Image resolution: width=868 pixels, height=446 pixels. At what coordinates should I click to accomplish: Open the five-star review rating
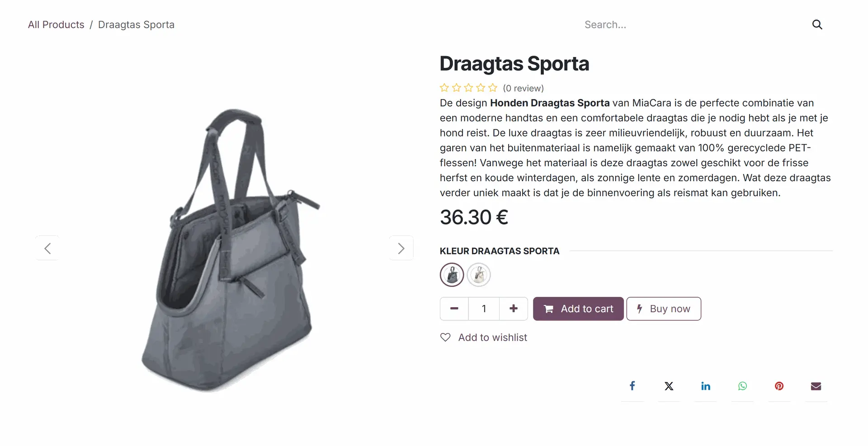[x=469, y=88]
